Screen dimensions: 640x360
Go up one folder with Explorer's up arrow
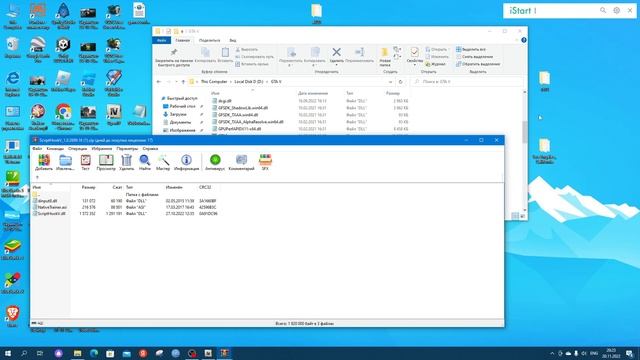[183, 82]
